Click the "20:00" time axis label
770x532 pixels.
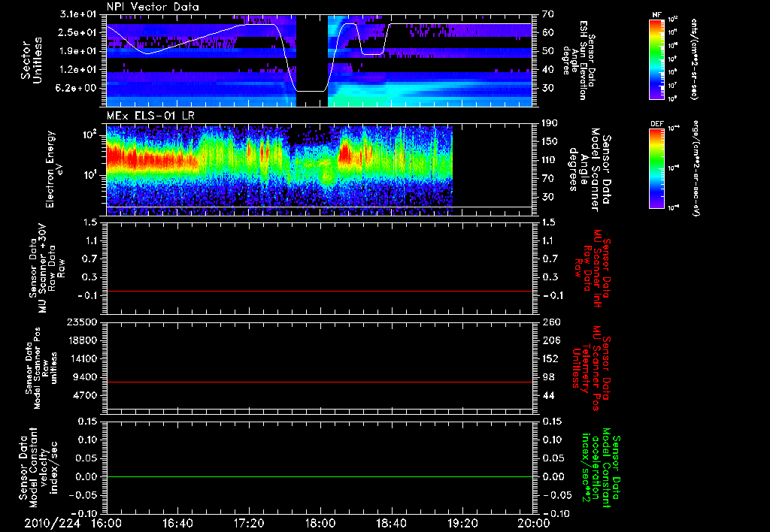pos(534,524)
